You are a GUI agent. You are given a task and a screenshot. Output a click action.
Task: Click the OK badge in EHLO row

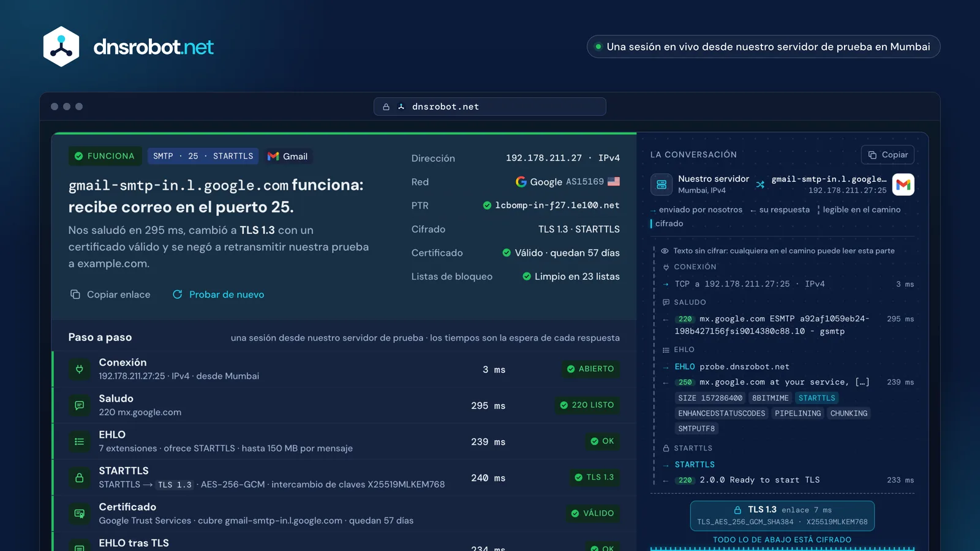[602, 441]
